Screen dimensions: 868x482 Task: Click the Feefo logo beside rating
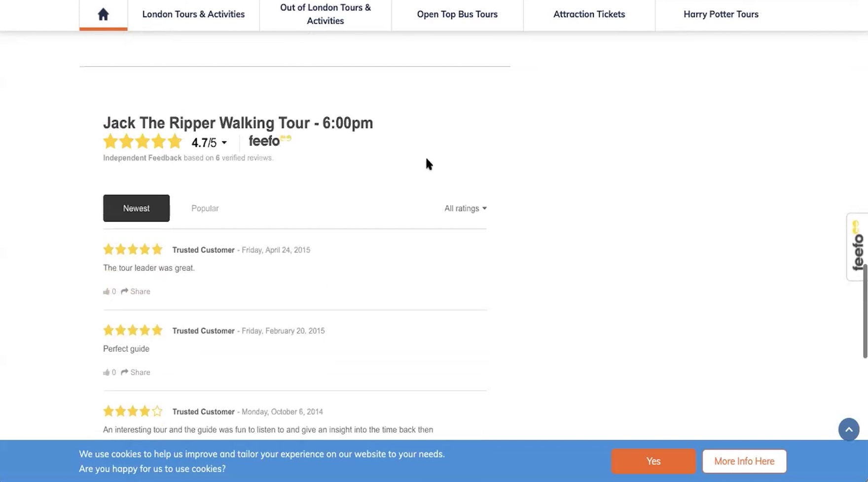click(x=269, y=141)
